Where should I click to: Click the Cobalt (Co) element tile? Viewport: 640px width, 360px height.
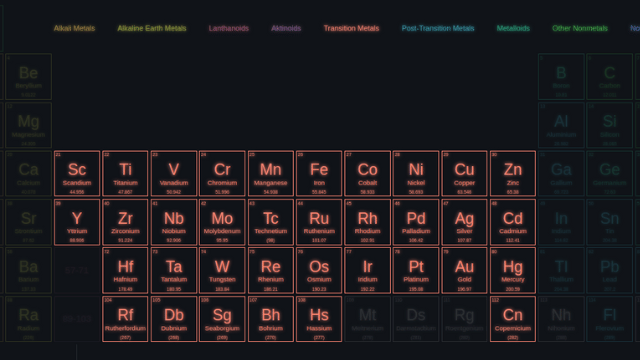[367, 173]
